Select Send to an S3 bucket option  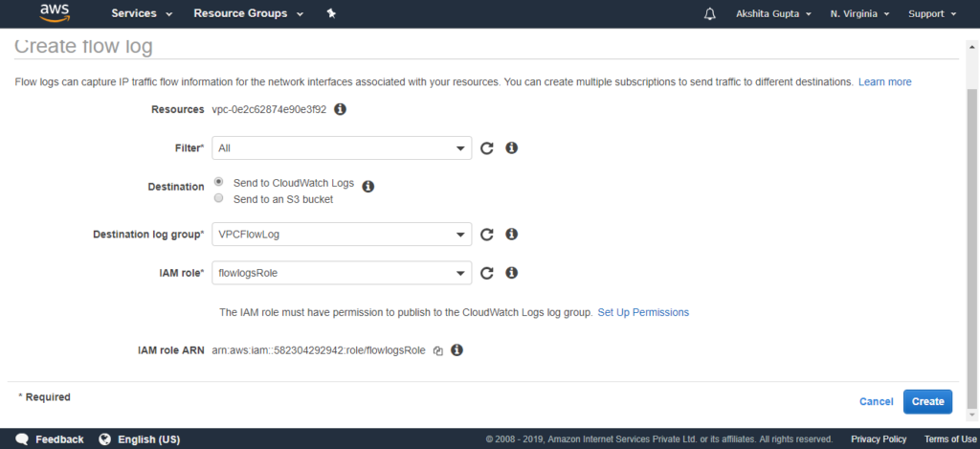point(218,199)
